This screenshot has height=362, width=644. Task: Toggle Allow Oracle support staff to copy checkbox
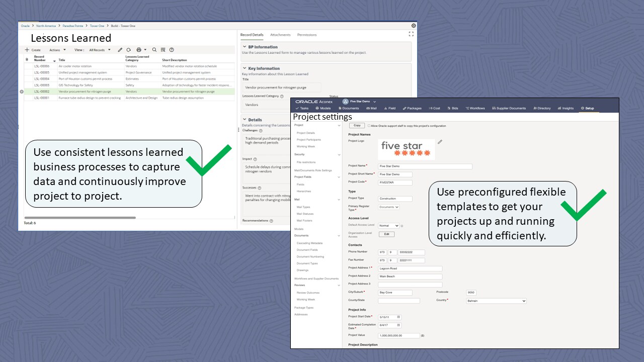369,126
